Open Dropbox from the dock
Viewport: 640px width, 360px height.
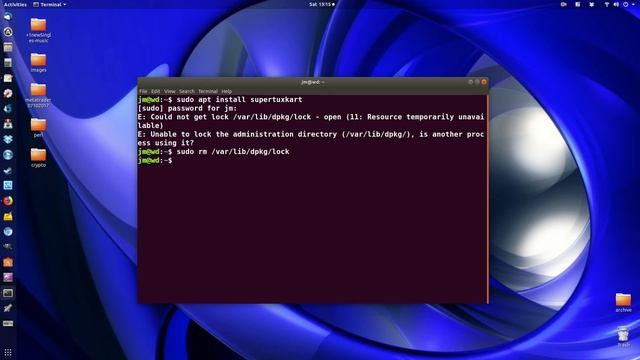coord(8,139)
